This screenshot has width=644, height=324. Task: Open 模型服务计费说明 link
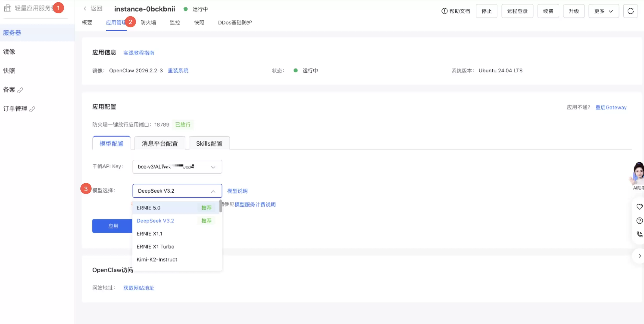click(255, 204)
